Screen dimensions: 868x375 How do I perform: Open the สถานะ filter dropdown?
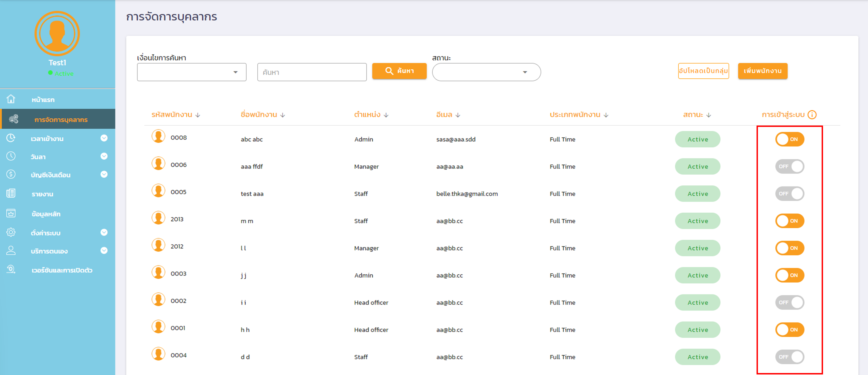click(486, 72)
